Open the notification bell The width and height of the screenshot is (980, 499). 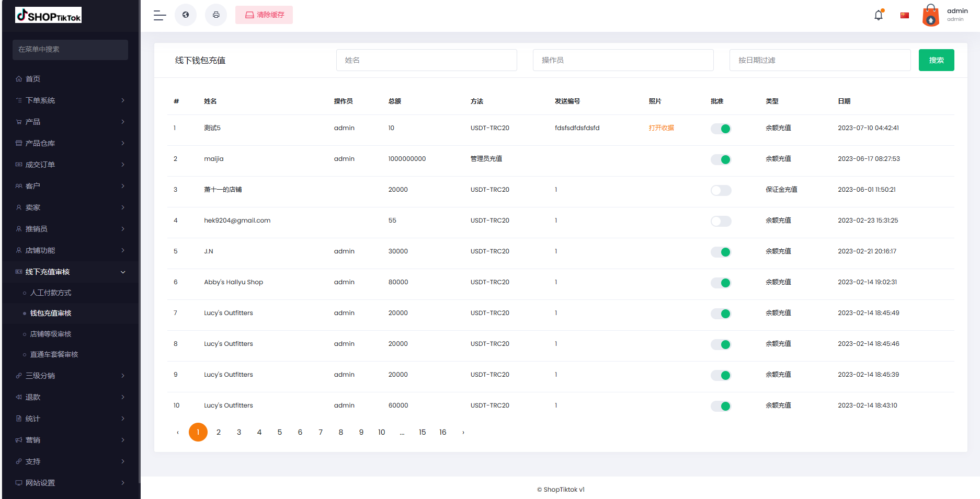tap(879, 15)
